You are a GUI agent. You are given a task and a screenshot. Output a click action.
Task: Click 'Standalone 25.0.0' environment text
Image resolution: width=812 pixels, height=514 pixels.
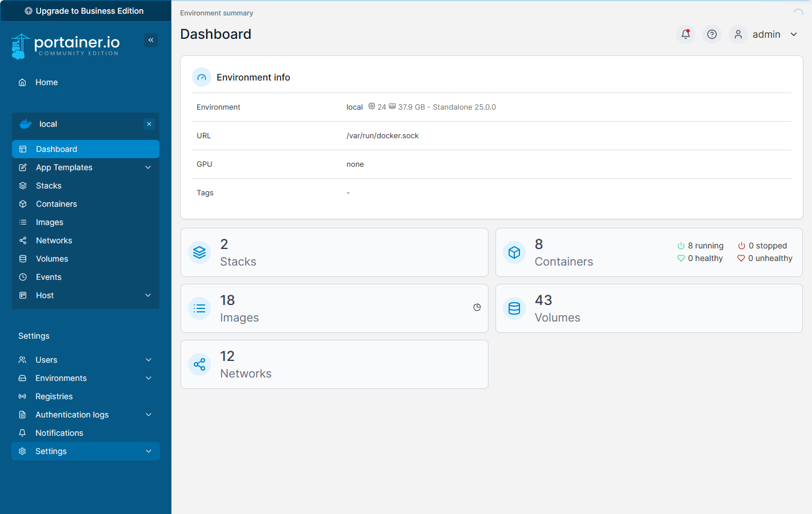[x=464, y=107]
